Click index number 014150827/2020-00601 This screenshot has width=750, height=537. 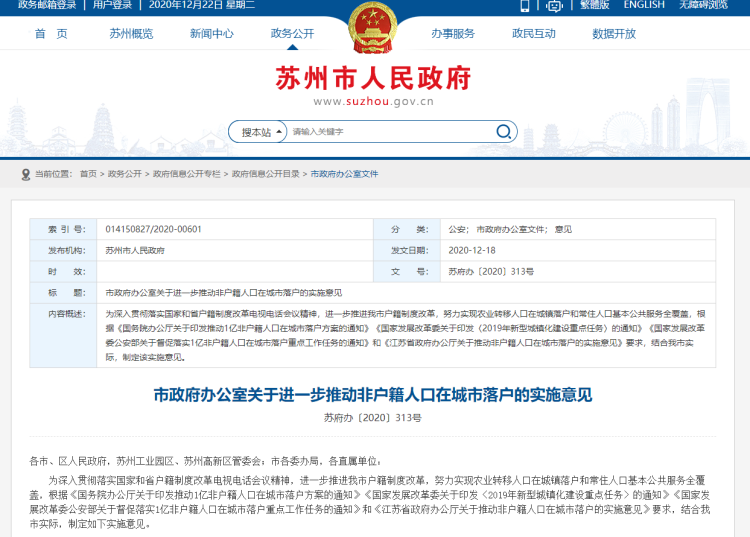154,230
